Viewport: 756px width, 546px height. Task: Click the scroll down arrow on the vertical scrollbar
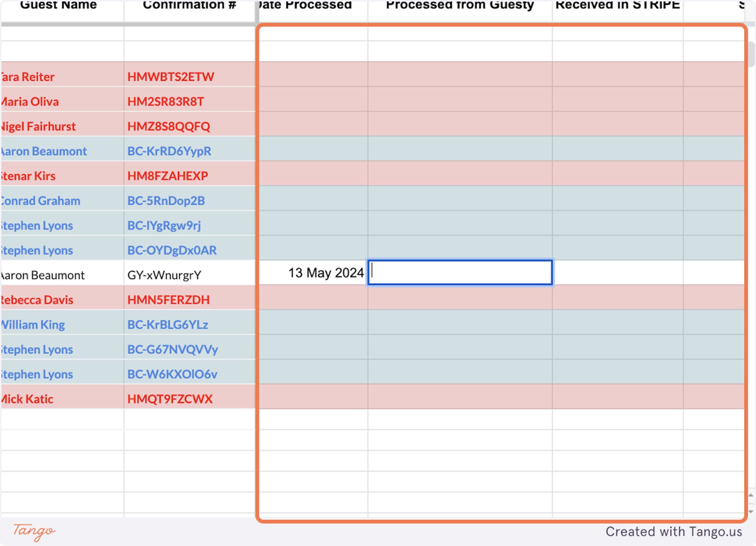751,512
